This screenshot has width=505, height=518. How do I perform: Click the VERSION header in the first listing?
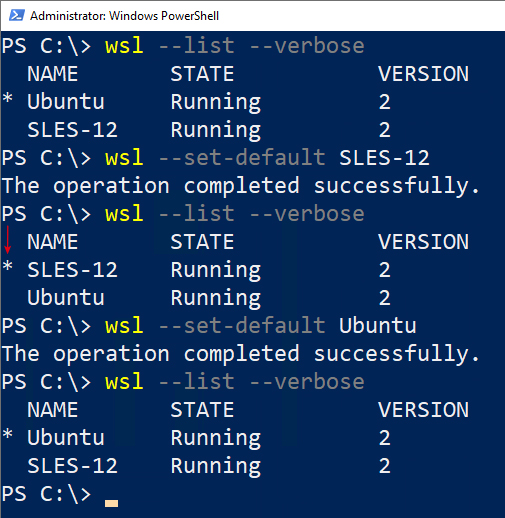[x=423, y=74]
